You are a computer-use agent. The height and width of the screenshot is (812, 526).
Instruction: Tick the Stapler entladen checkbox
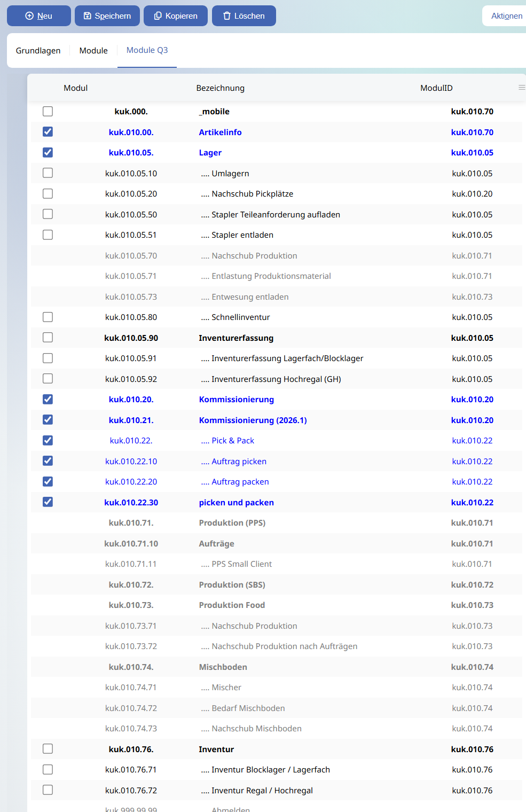tap(48, 235)
